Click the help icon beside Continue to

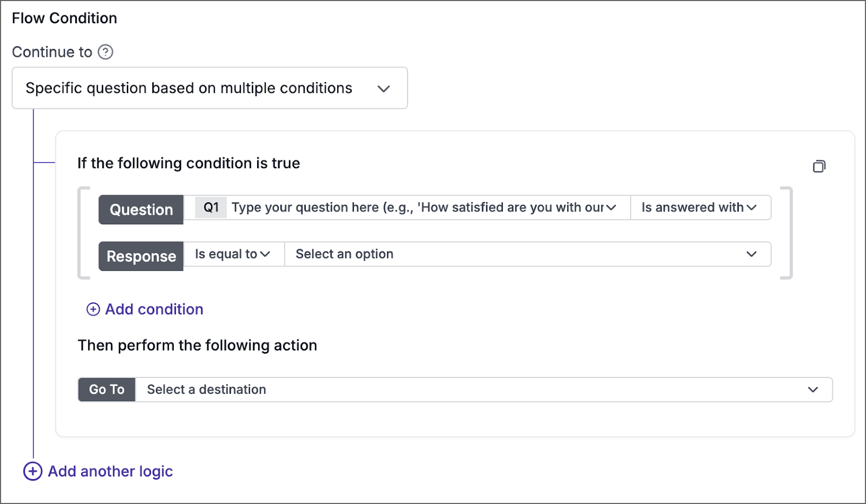coord(107,52)
